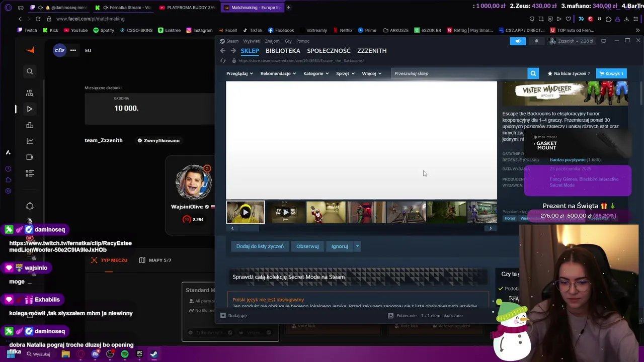
Task: Open Twitch bookmark in browser bar
Action: 27,30
